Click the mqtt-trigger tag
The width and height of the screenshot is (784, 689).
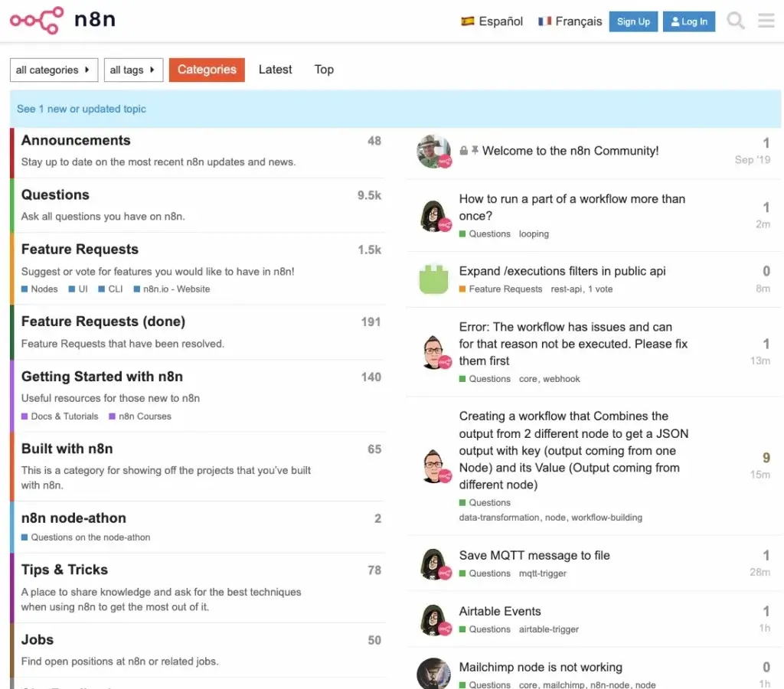pos(543,573)
